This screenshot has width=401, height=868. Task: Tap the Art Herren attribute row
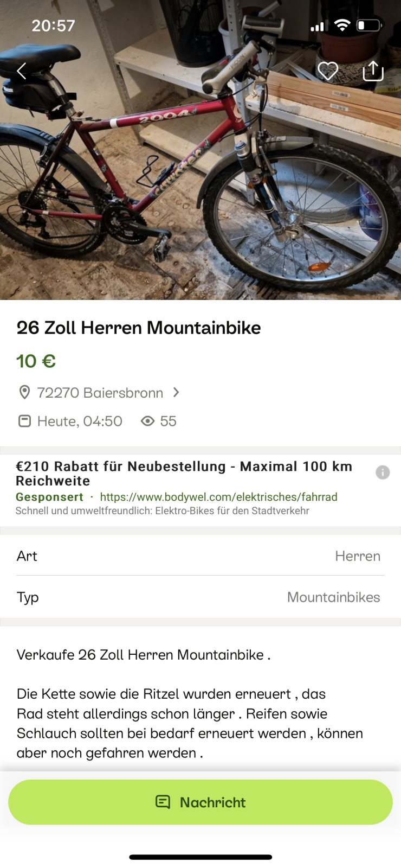point(200,556)
